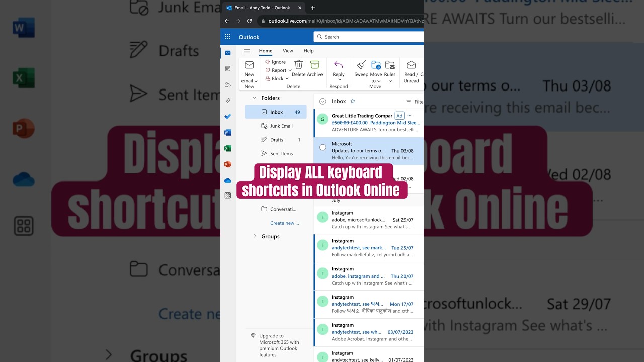Open the Rules icon in the ribbon
The image size is (644, 362).
pyautogui.click(x=390, y=65)
